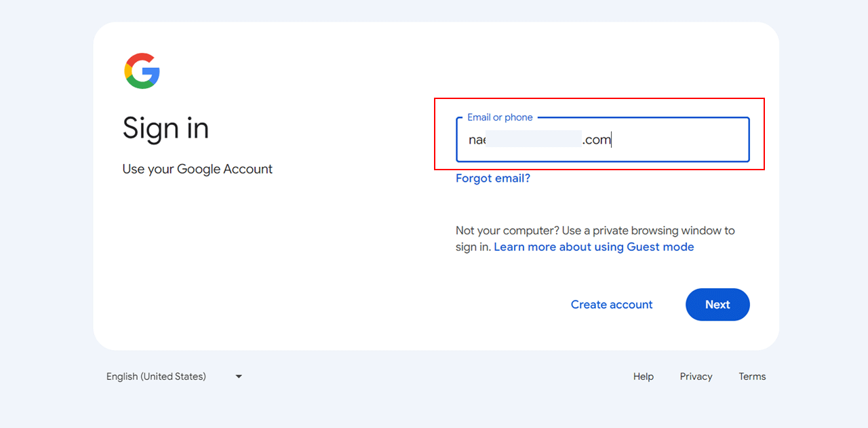Expand the English (United States) language dropdown
The width and height of the screenshot is (868, 428).
click(x=174, y=376)
